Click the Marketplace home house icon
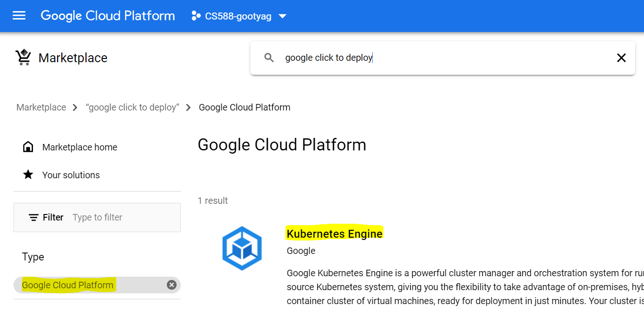 28,147
